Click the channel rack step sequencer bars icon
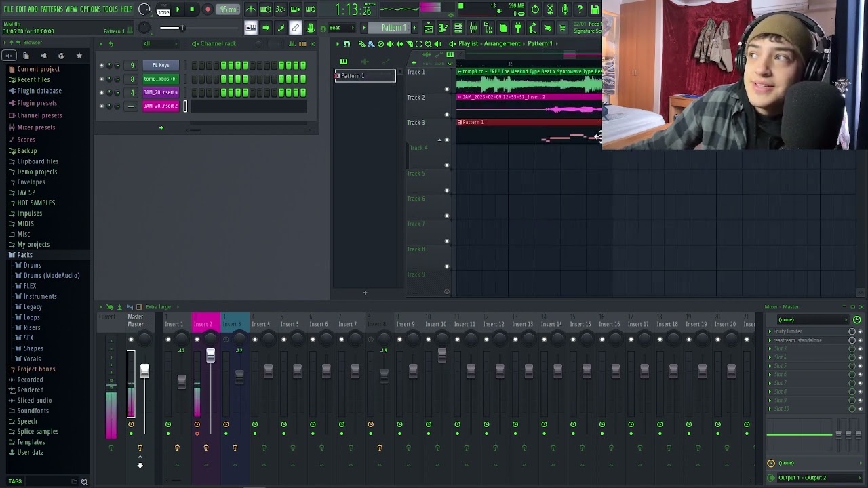 click(303, 44)
